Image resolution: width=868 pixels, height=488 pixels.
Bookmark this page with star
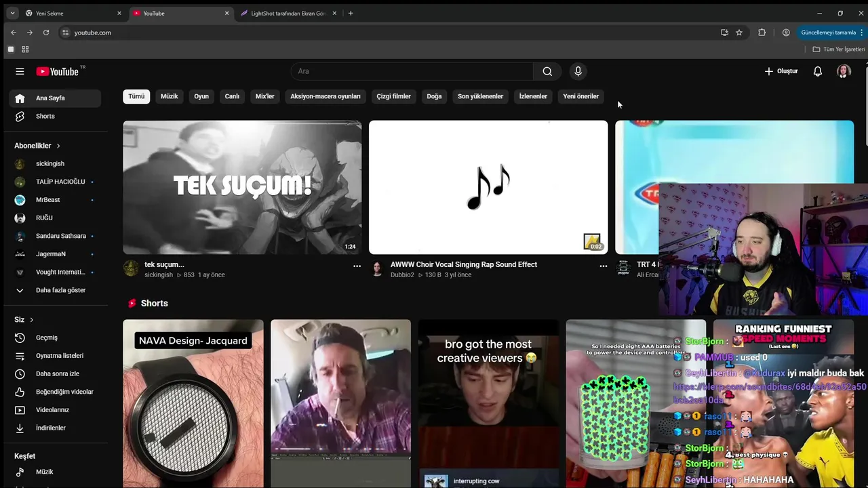pyautogui.click(x=739, y=33)
